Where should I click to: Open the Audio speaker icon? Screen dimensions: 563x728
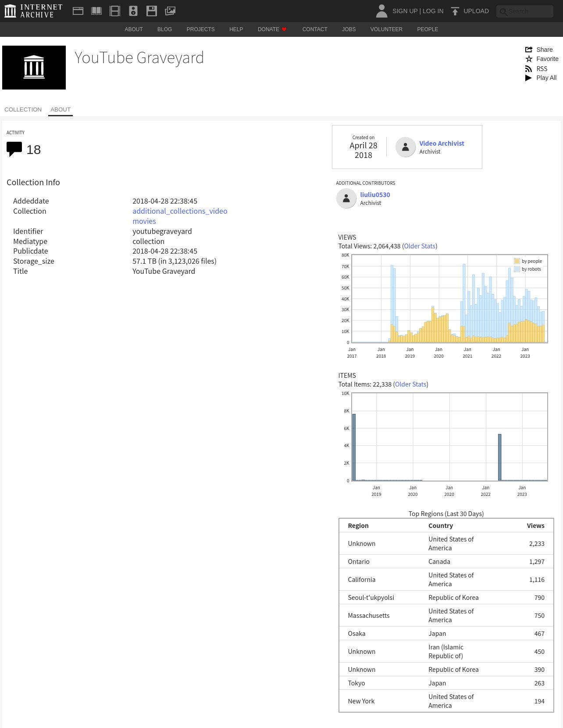(x=133, y=11)
